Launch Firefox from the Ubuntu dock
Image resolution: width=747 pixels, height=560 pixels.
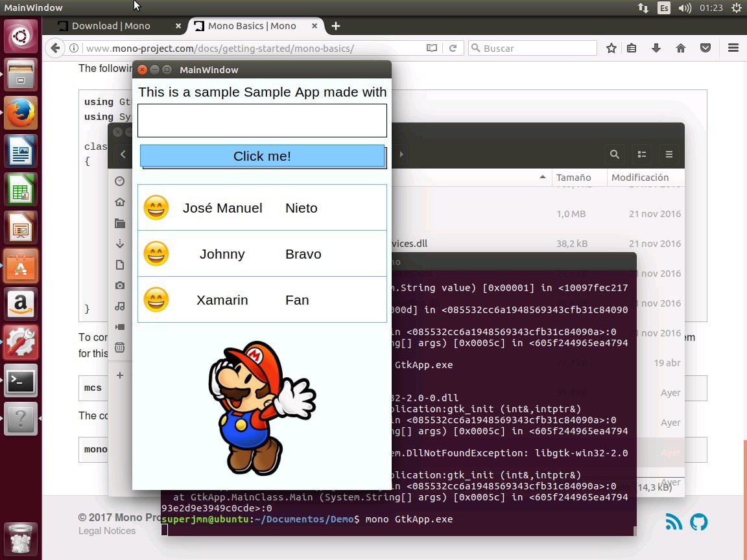[21, 113]
